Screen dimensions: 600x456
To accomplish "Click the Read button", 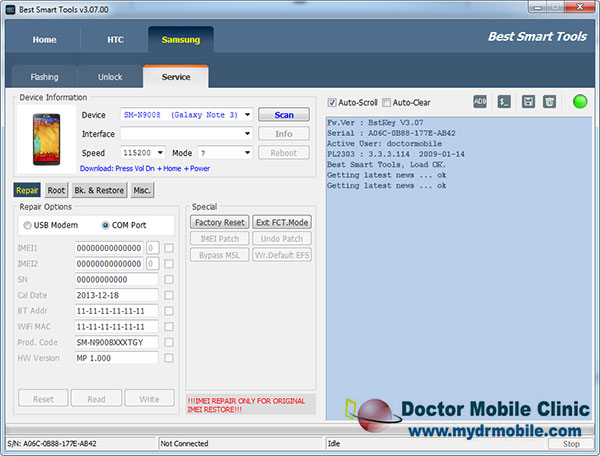I will (x=96, y=399).
